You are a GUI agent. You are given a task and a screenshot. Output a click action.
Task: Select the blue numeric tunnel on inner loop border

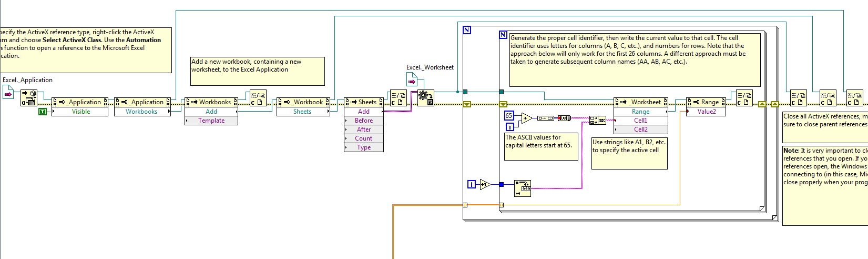tap(502, 184)
